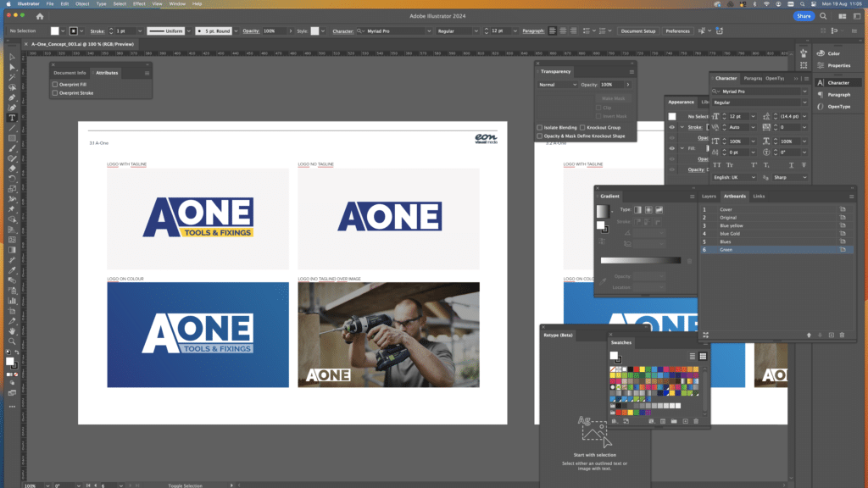
Task: Select the Curvature tool
Action: tap(12, 108)
